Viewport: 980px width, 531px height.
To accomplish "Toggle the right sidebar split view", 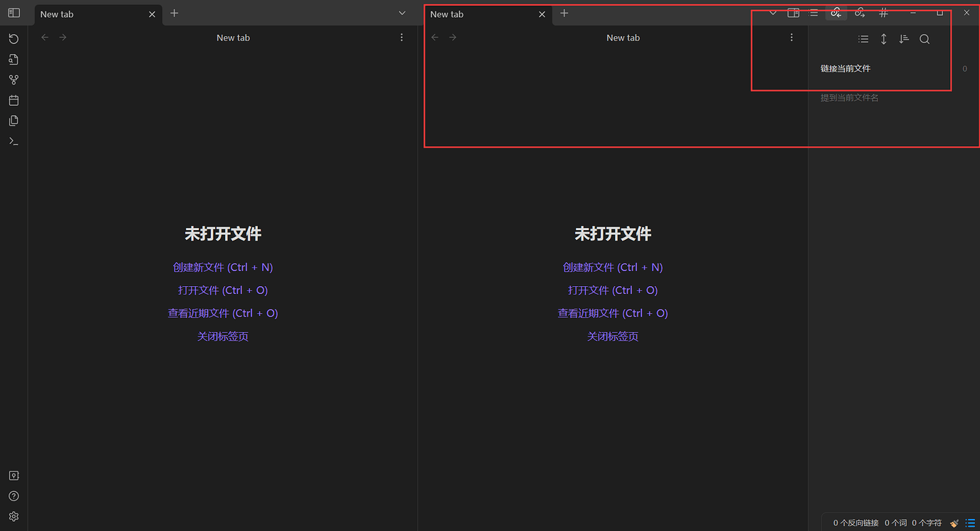I will point(793,13).
